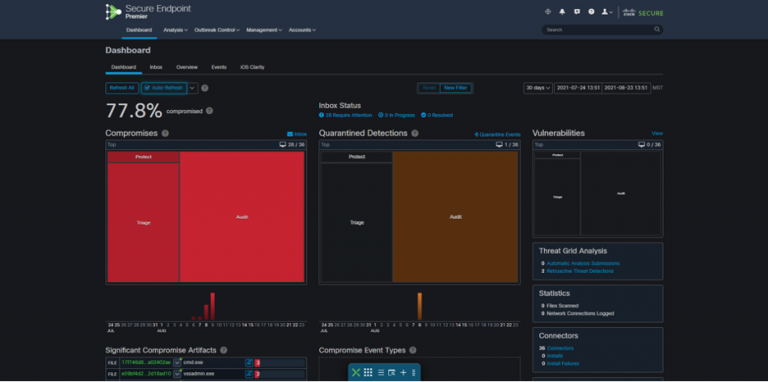Open the Inbox link above Compromises
Viewport: 768px width, 382px height.
coord(297,134)
